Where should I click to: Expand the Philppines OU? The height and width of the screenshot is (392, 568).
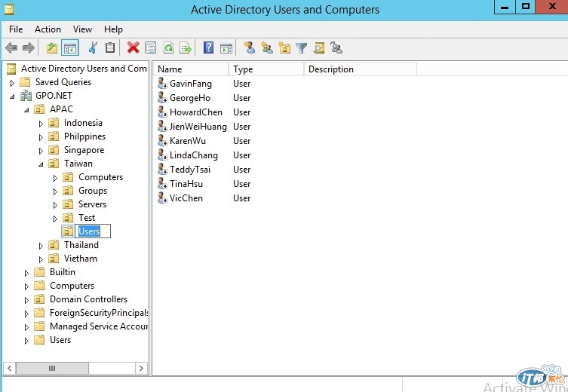coord(41,137)
